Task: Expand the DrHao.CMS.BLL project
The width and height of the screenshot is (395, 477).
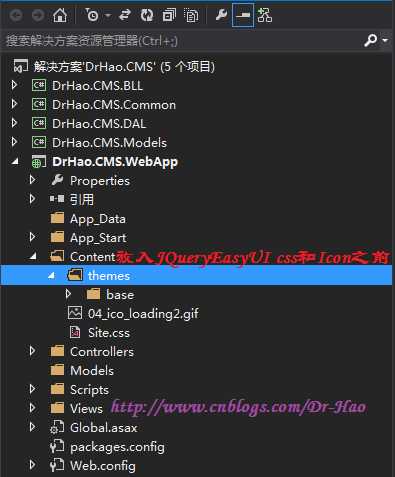Action: 14,85
